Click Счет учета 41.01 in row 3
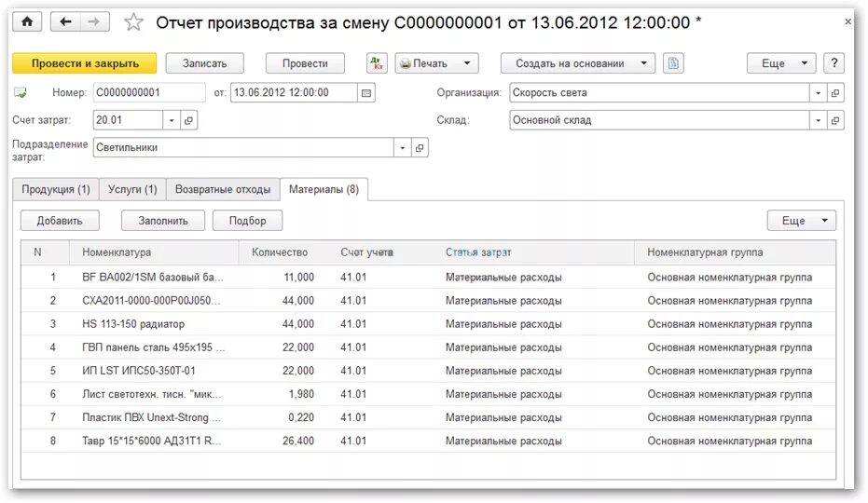The width and height of the screenshot is (868, 503). 353,324
